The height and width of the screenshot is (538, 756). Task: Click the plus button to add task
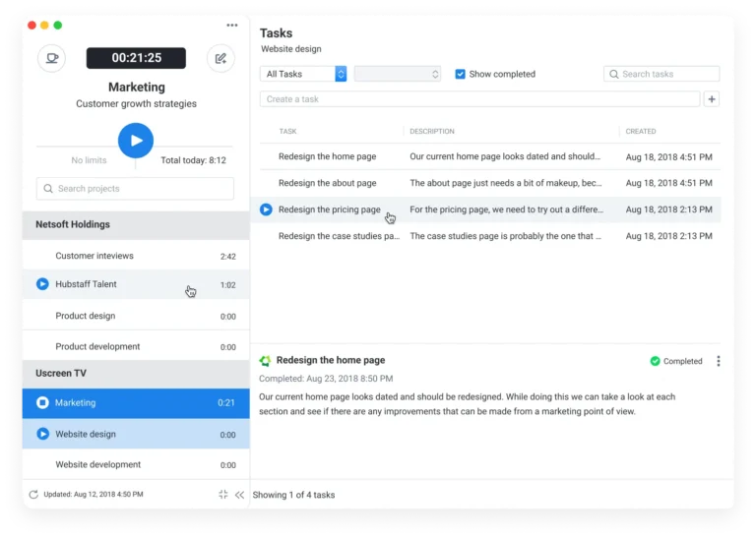[x=712, y=99]
